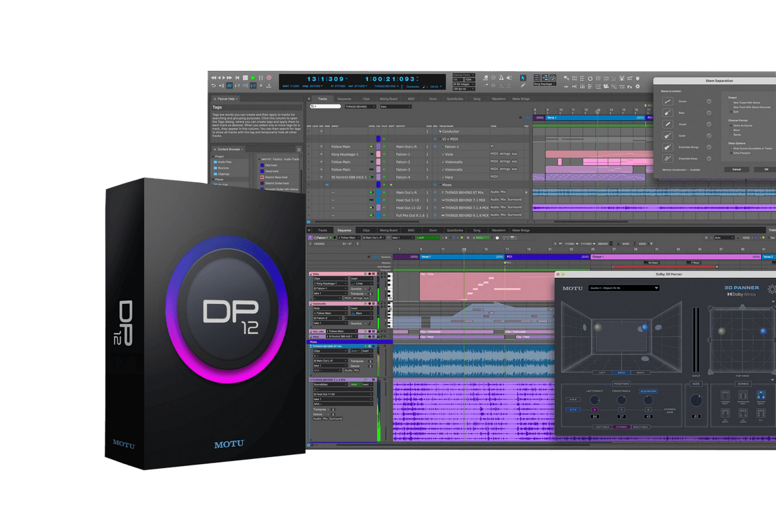Open the Korg Keystage dropdown in toolbar

coord(544,84)
